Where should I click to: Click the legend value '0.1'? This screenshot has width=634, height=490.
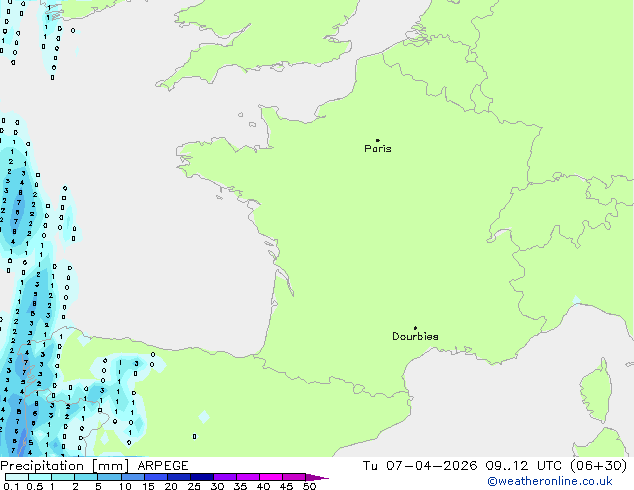[x=11, y=486]
